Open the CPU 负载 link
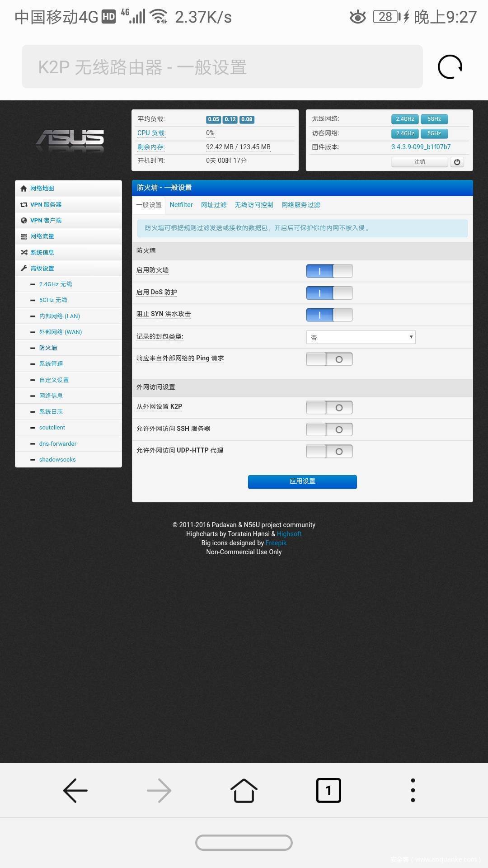The height and width of the screenshot is (868, 488). (x=152, y=133)
